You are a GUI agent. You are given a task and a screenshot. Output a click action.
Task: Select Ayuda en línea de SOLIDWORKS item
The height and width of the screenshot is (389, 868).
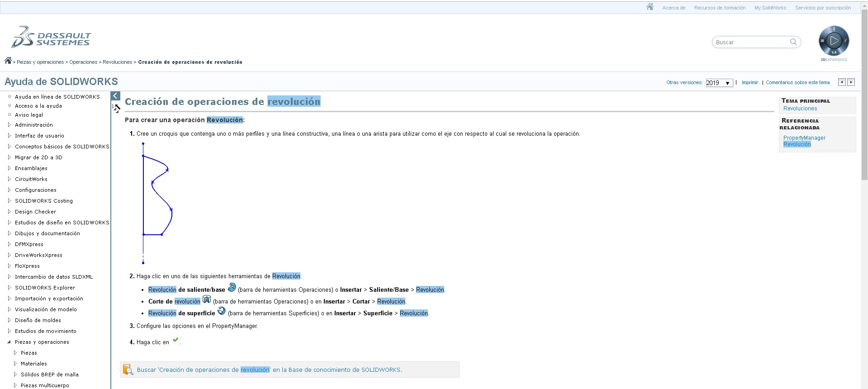pos(57,96)
